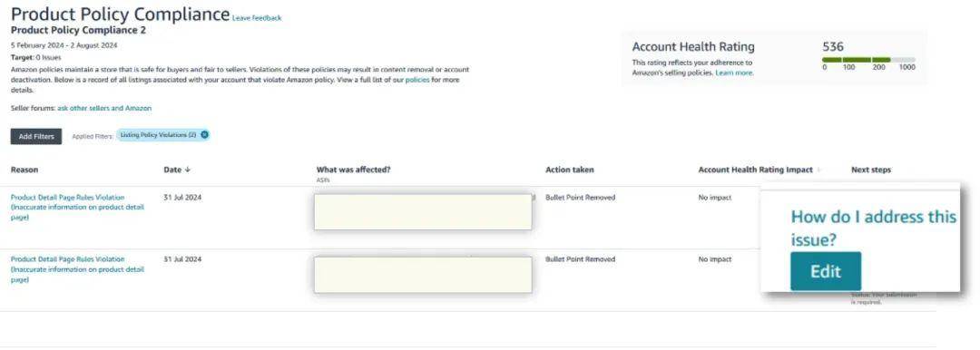Click the Learn more link under Account Health Rating
Viewport: 980px width, 350px height.
click(x=735, y=73)
